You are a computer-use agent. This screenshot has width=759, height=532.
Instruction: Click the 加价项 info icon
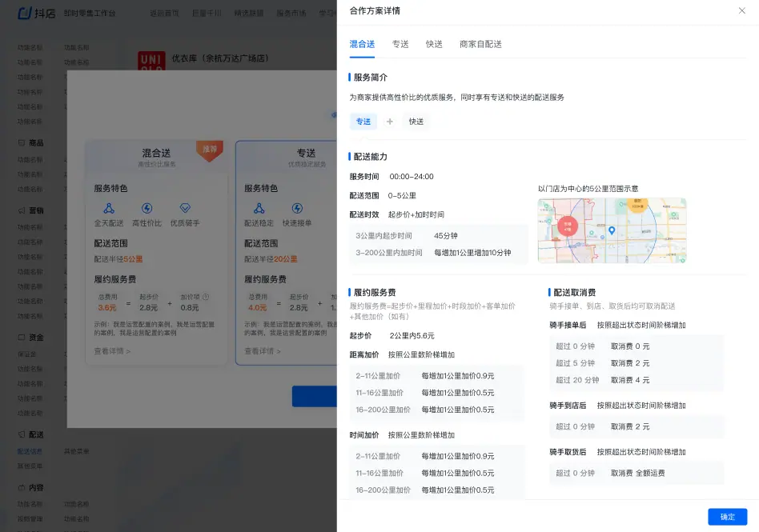(206, 297)
